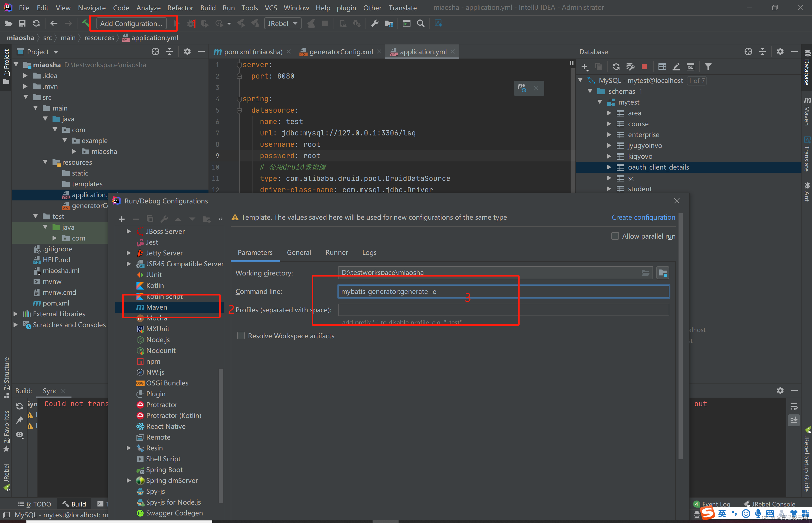Click the red stop icon in Database toolbar
This screenshot has width=812, height=523.
(x=644, y=67)
